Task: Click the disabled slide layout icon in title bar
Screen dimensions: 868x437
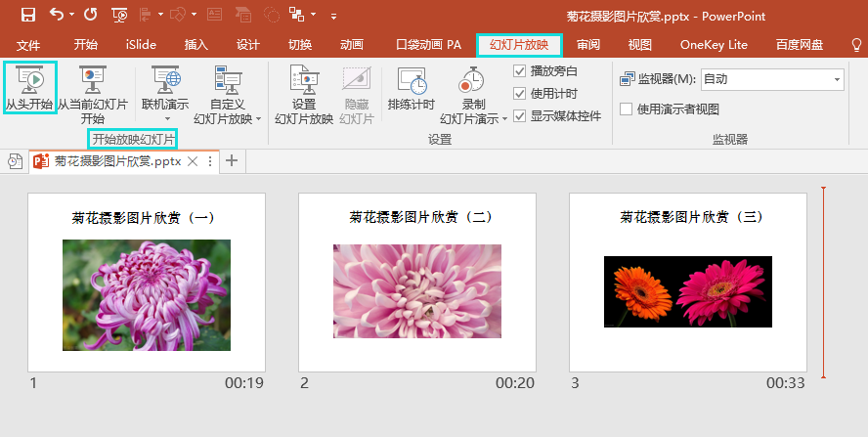Action: pos(243,15)
